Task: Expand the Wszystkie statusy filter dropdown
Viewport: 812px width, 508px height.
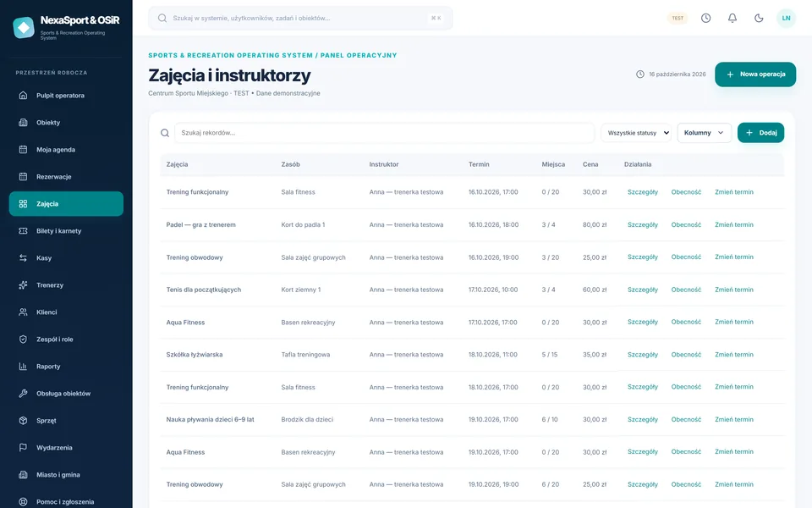Action: click(x=636, y=133)
